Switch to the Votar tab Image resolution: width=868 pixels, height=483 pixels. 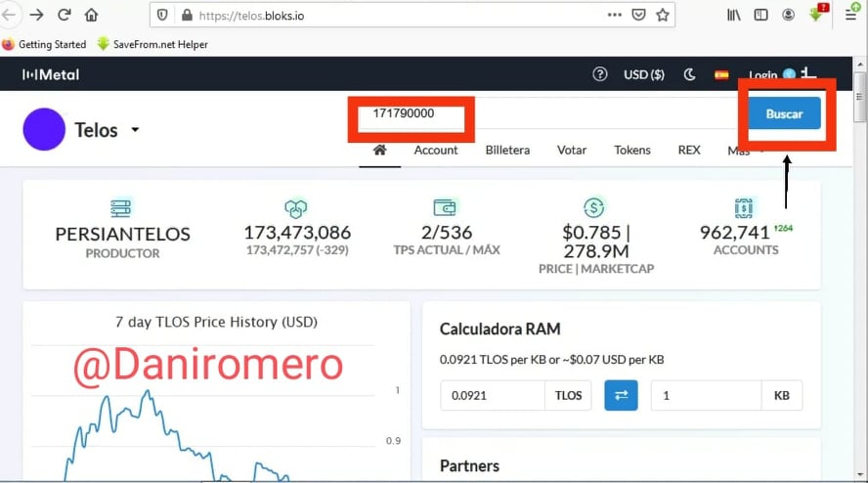(571, 151)
